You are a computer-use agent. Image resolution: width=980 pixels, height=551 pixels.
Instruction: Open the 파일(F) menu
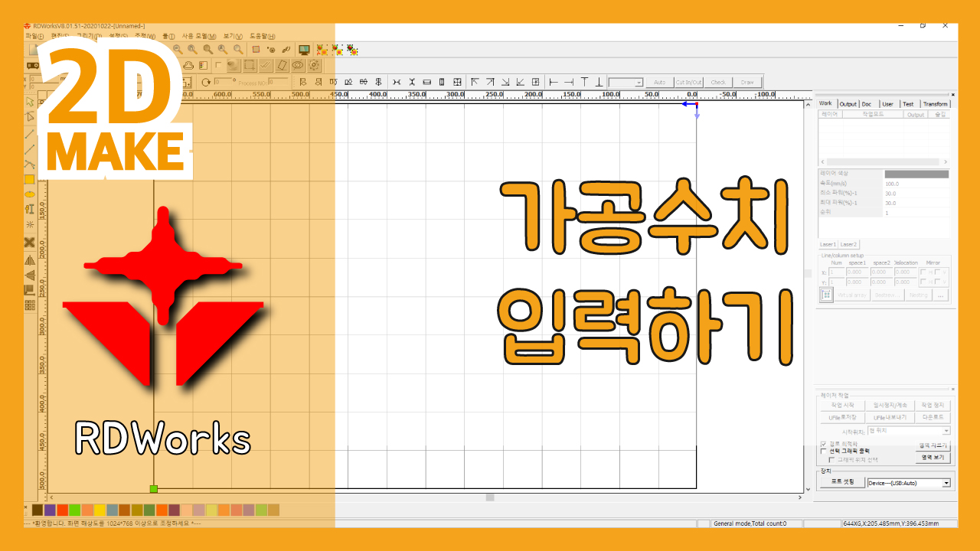click(x=35, y=36)
